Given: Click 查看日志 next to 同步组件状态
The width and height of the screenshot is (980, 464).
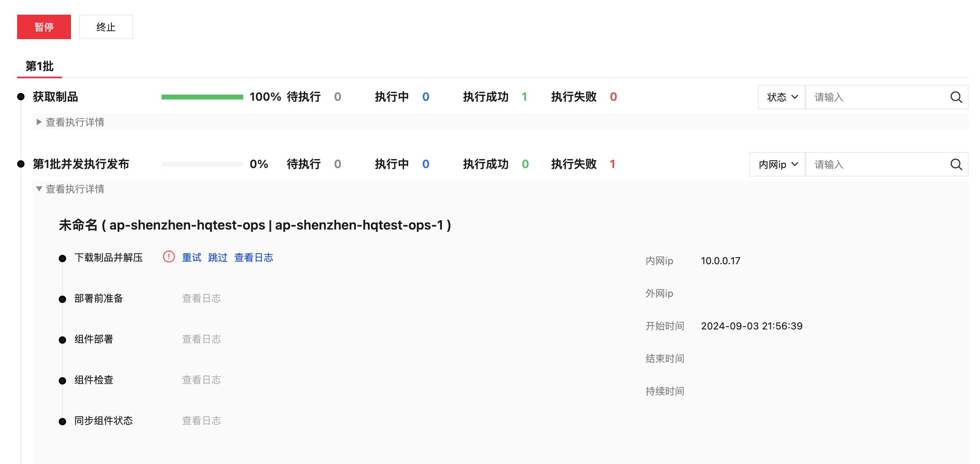Looking at the screenshot, I should (201, 421).
